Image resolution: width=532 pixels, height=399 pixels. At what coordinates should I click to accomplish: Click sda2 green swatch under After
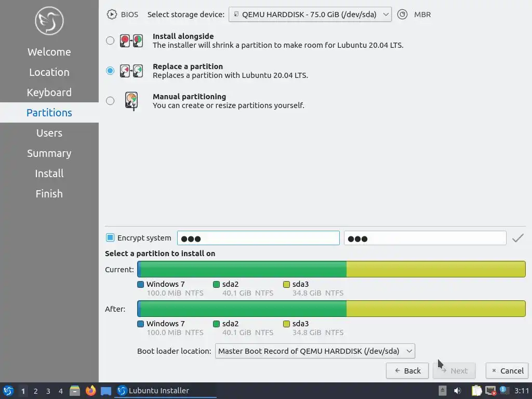pos(217,324)
